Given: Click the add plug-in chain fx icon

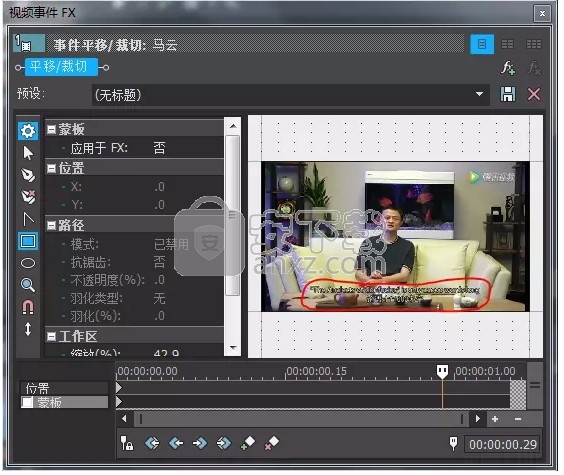Looking at the screenshot, I should pyautogui.click(x=508, y=68).
